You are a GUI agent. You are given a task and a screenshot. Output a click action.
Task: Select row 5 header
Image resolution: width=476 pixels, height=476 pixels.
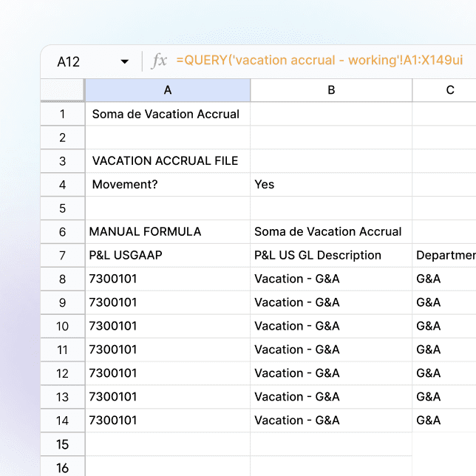[x=62, y=208]
